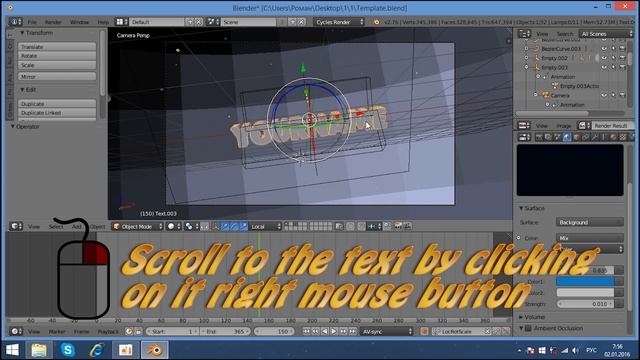Screen dimensions: 640x360
Task: Select the scale manipulator icon
Action: tap(244, 226)
